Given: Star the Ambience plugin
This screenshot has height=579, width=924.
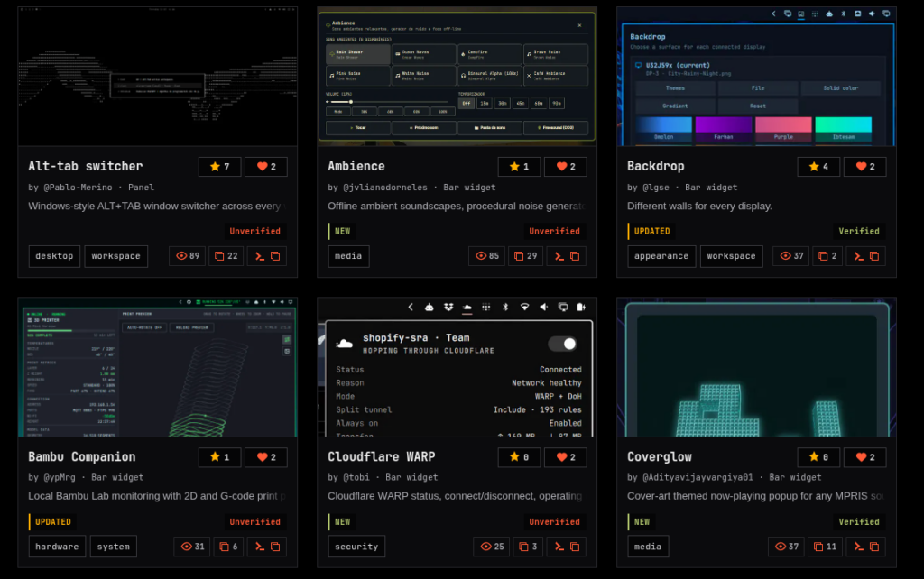Looking at the screenshot, I should [519, 167].
